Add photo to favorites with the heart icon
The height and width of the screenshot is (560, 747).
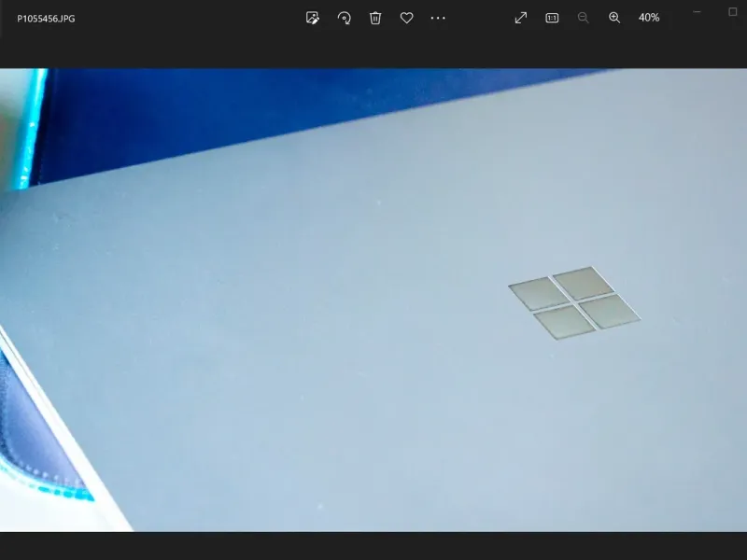406,18
